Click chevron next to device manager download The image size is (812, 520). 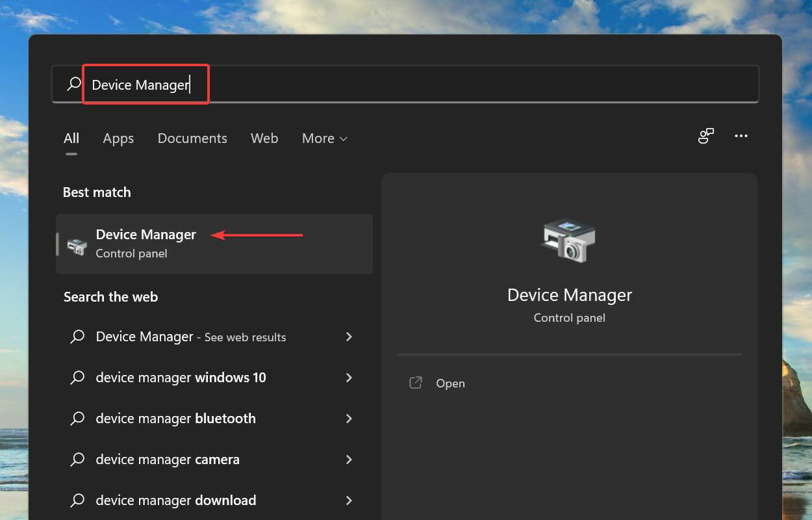coord(349,500)
